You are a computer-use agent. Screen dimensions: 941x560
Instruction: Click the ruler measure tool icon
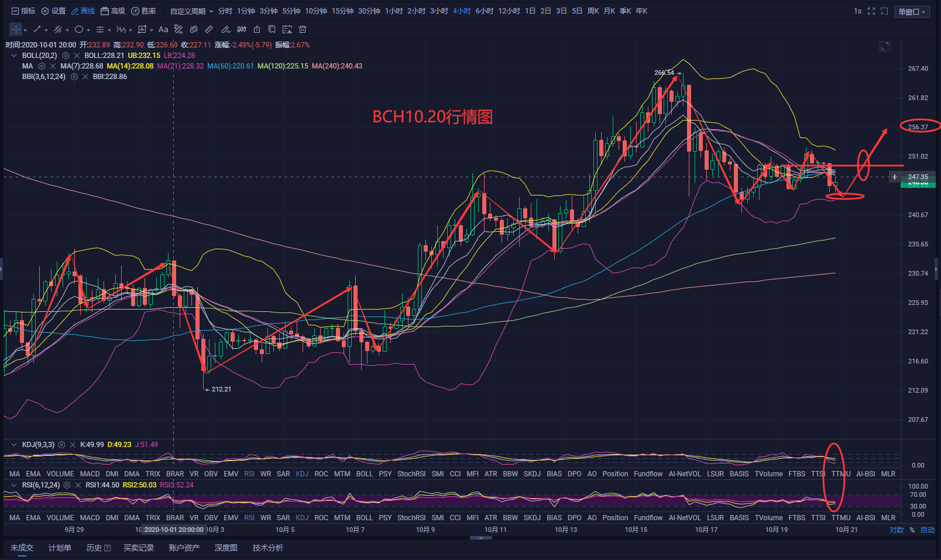coord(209,29)
